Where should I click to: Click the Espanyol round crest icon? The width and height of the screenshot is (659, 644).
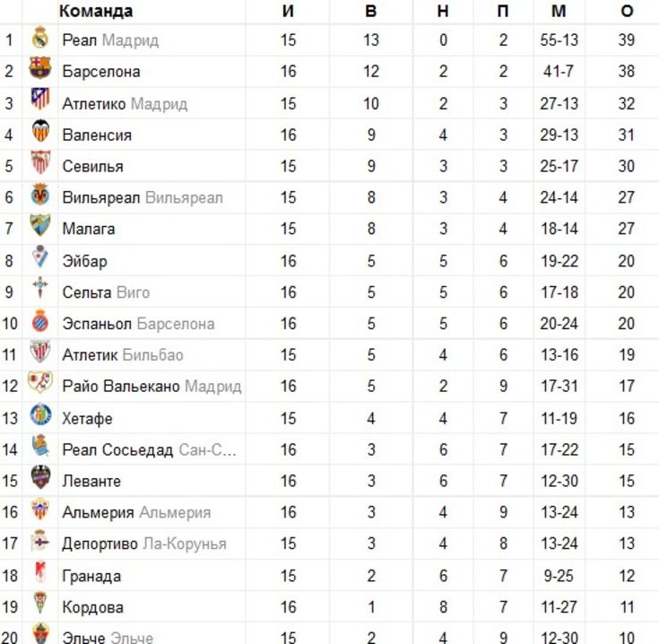[x=40, y=321]
